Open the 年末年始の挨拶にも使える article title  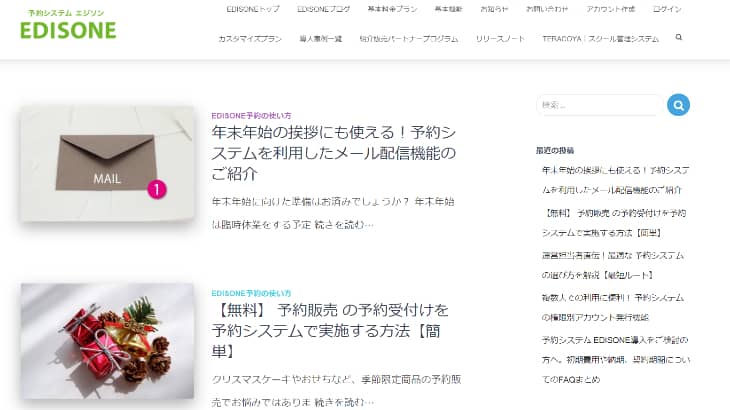333,153
